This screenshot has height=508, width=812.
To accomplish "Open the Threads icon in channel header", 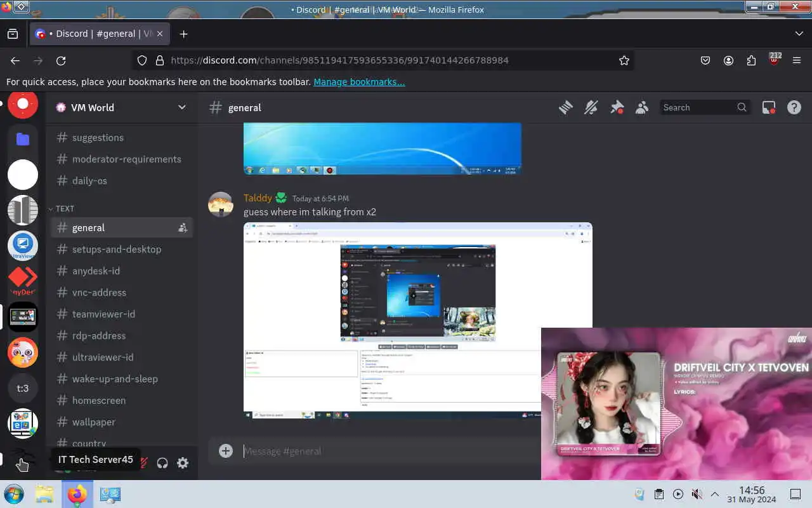I will [x=566, y=107].
